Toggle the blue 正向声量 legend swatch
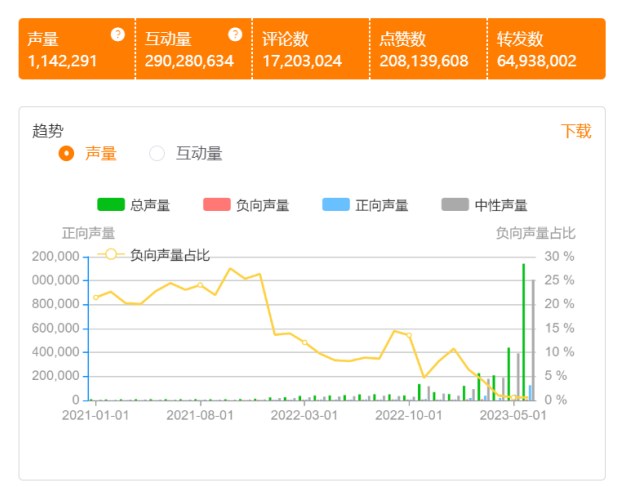This screenshot has height=488, width=623. (336, 204)
